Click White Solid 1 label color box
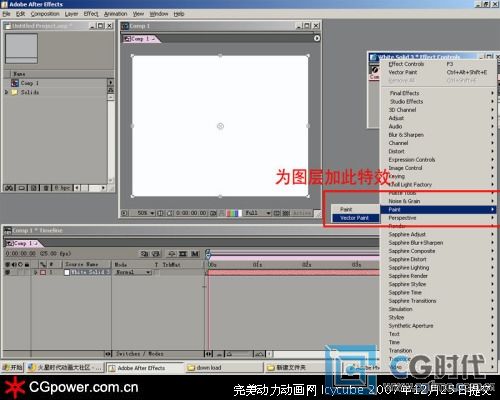500x400 pixels. (x=43, y=272)
